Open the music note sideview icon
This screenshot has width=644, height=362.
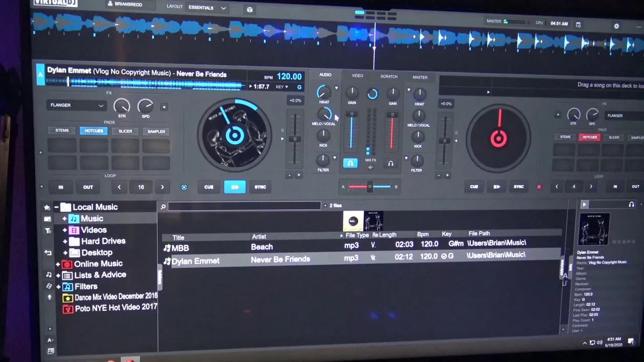click(49, 275)
